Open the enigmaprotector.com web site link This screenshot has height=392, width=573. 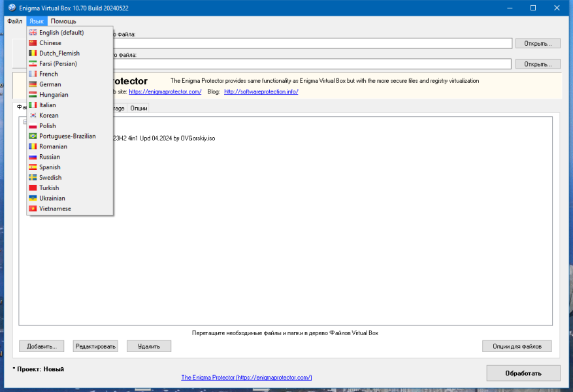pos(165,91)
